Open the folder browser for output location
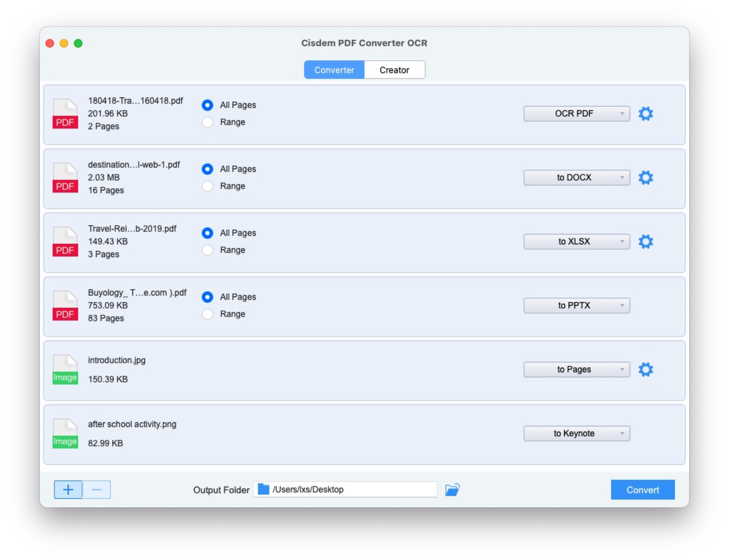This screenshot has width=729, height=560. click(x=452, y=490)
